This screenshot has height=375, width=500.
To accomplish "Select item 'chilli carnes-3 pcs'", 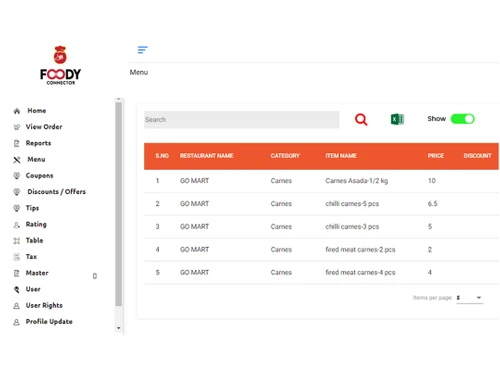I will click(x=352, y=227).
